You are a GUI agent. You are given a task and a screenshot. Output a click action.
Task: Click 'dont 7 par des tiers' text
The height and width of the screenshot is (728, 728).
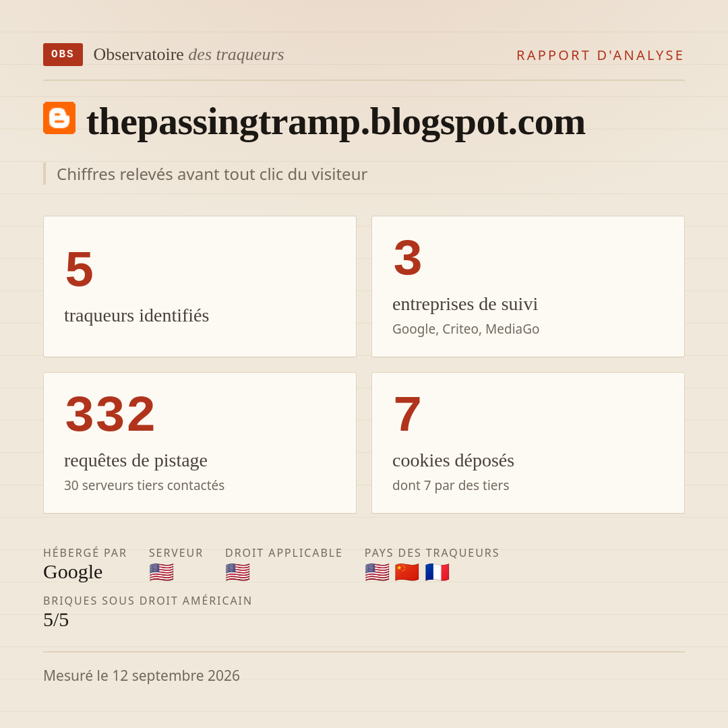click(x=451, y=485)
